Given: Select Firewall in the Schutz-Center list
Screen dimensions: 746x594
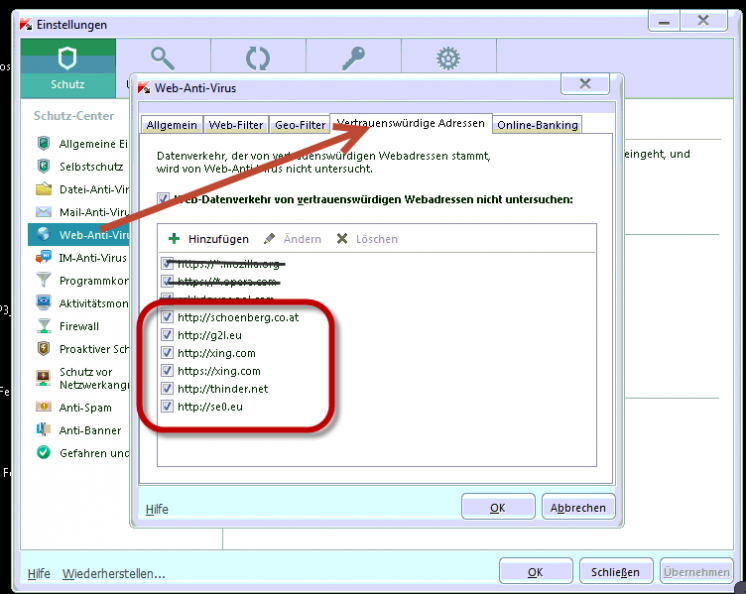Looking at the screenshot, I should coord(79,326).
